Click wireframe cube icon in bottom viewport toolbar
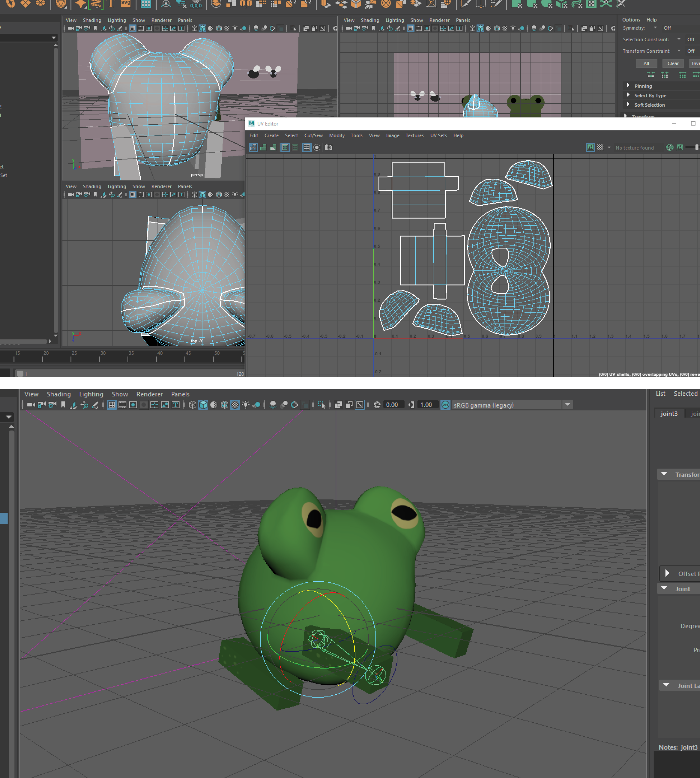Image resolution: width=700 pixels, height=778 pixels. [193, 405]
